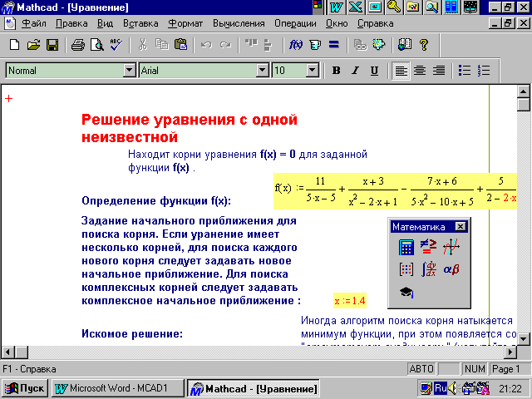Open Print Preview from the toolbar
532x399 pixels.
(x=97, y=45)
